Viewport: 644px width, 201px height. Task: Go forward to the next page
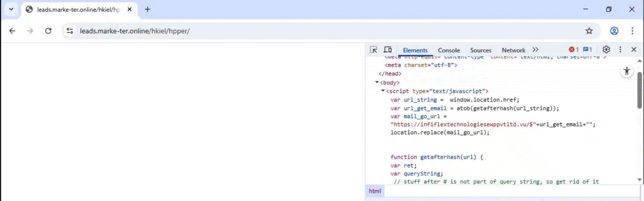(30, 31)
